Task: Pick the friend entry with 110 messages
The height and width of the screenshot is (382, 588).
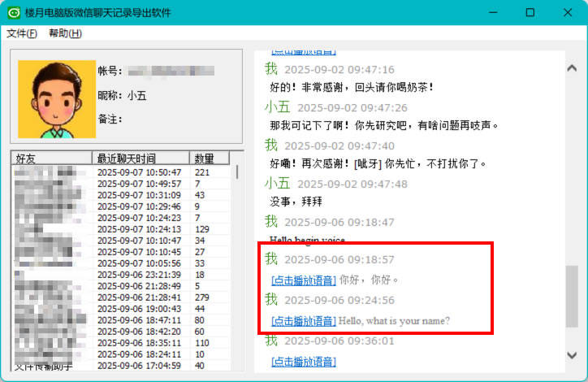Action: click(122, 343)
